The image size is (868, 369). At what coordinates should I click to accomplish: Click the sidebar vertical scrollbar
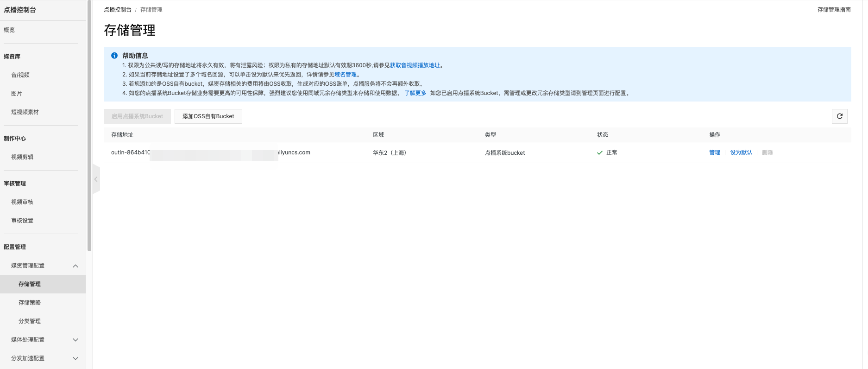89,125
